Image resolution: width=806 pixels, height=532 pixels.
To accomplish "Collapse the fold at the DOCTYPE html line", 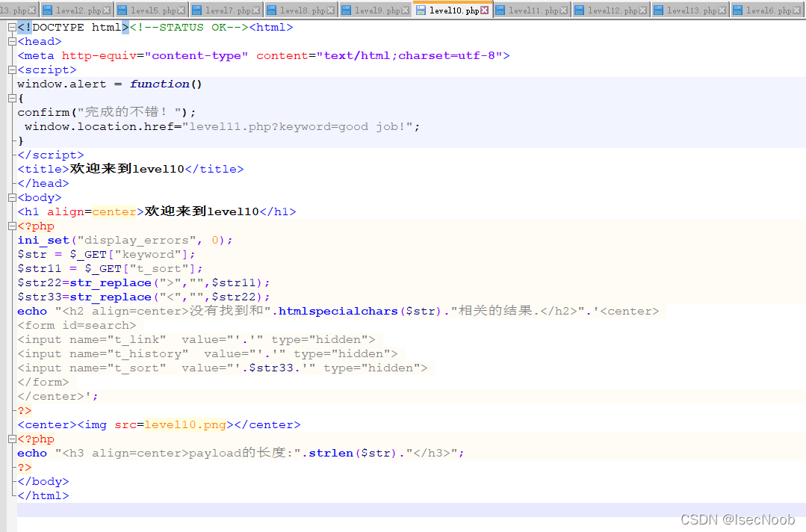I will [x=12, y=27].
